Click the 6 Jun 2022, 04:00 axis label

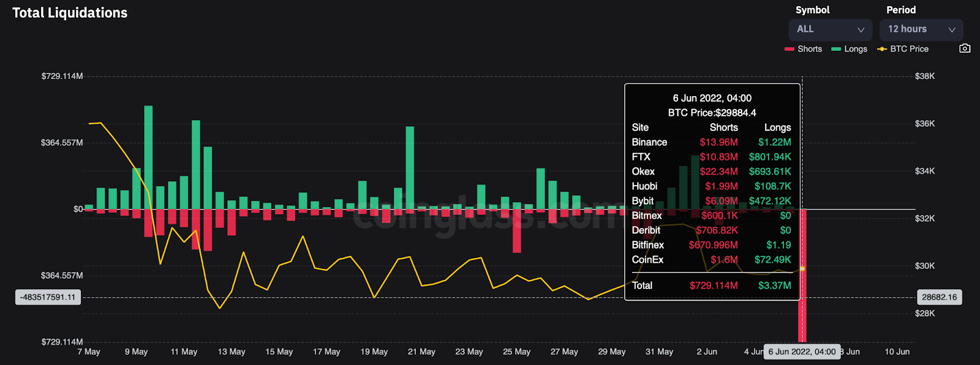pos(802,352)
